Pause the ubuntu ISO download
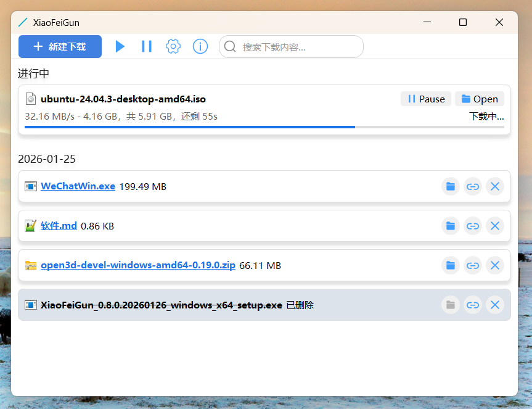 tap(425, 98)
